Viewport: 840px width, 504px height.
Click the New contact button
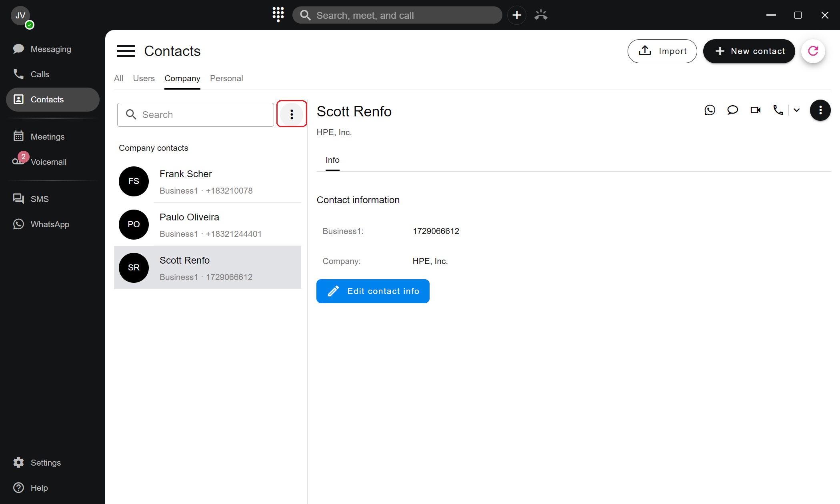[749, 51]
